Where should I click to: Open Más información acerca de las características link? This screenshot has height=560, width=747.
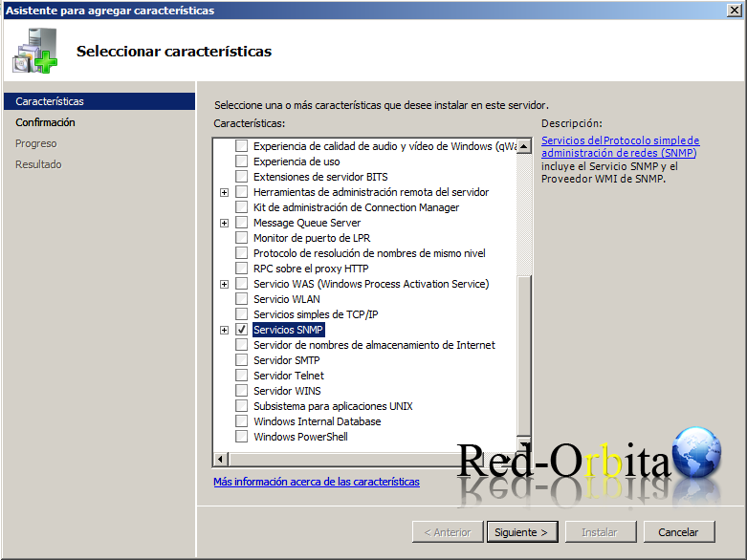click(x=316, y=482)
